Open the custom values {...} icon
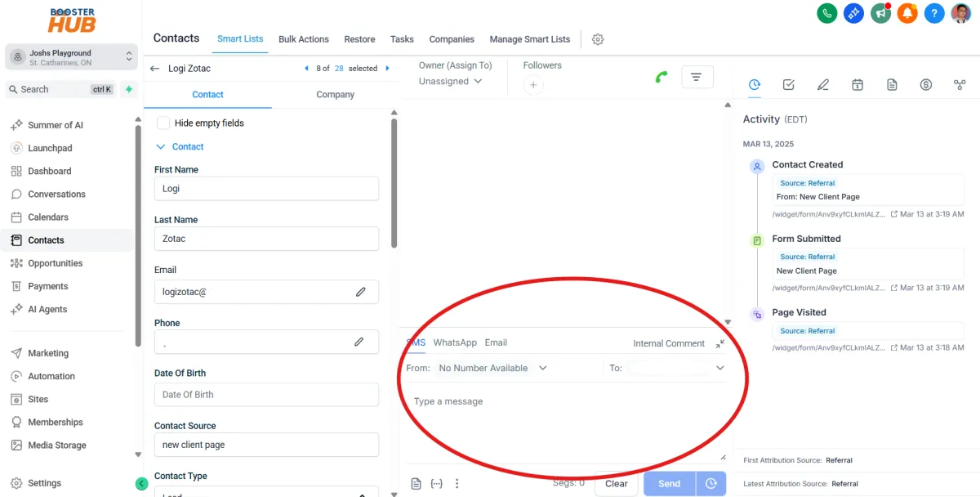Screen dimensions: 980x497 [x=436, y=483]
